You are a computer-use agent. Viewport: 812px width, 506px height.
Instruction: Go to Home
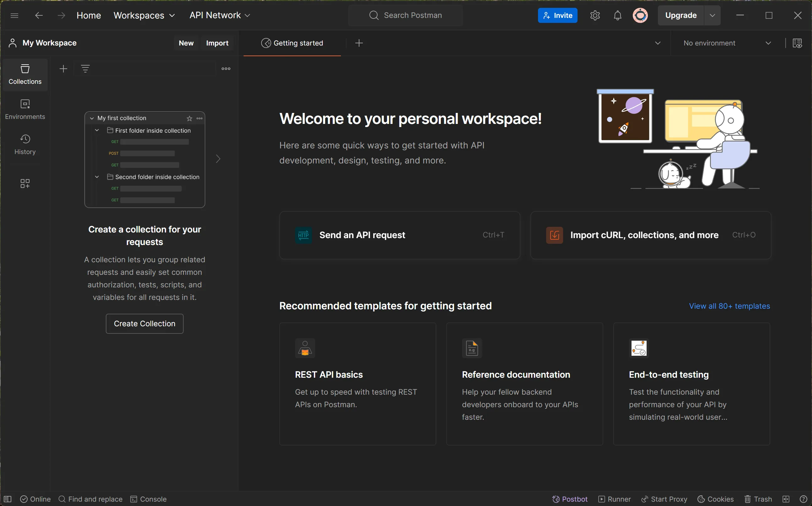point(89,15)
